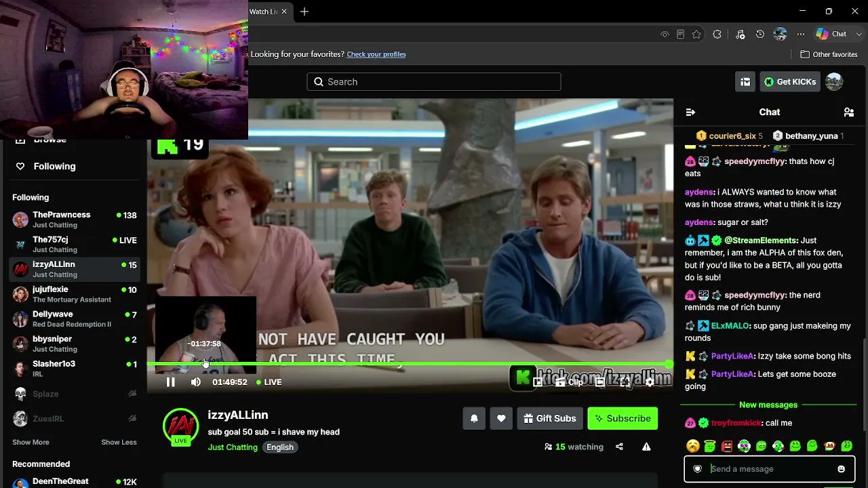Report the stream with warning icon
868x488 pixels.
(x=646, y=447)
